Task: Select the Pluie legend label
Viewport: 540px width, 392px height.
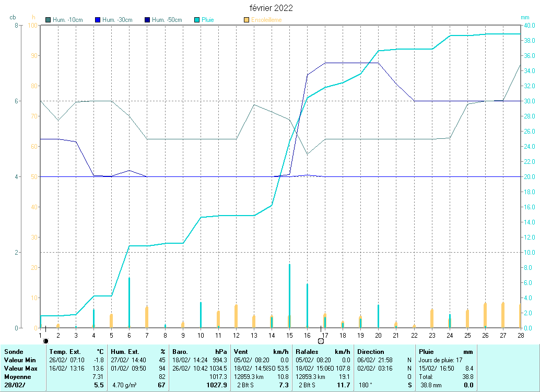Action: click(208, 20)
